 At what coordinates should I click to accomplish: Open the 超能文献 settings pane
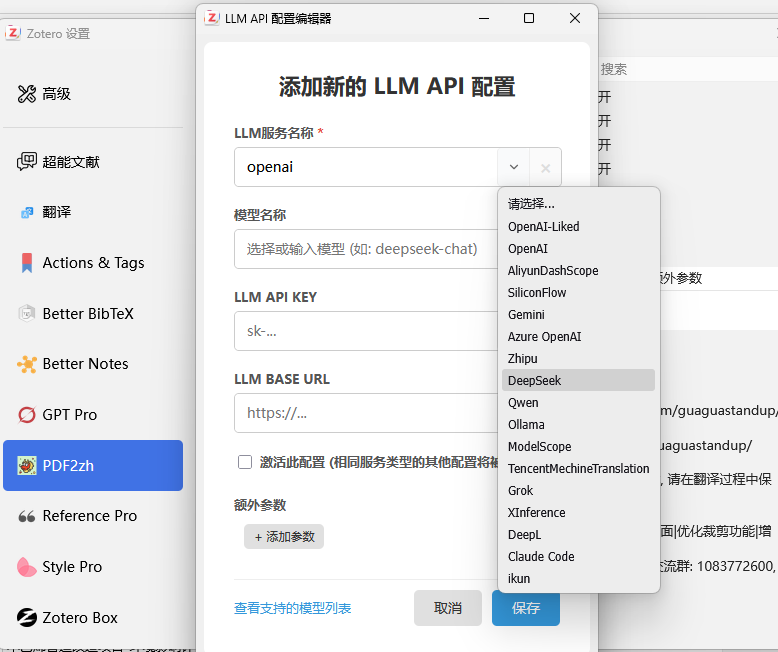pos(93,162)
